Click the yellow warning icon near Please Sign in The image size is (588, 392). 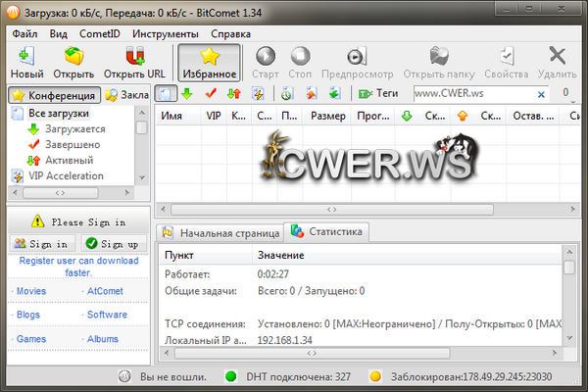(x=37, y=220)
